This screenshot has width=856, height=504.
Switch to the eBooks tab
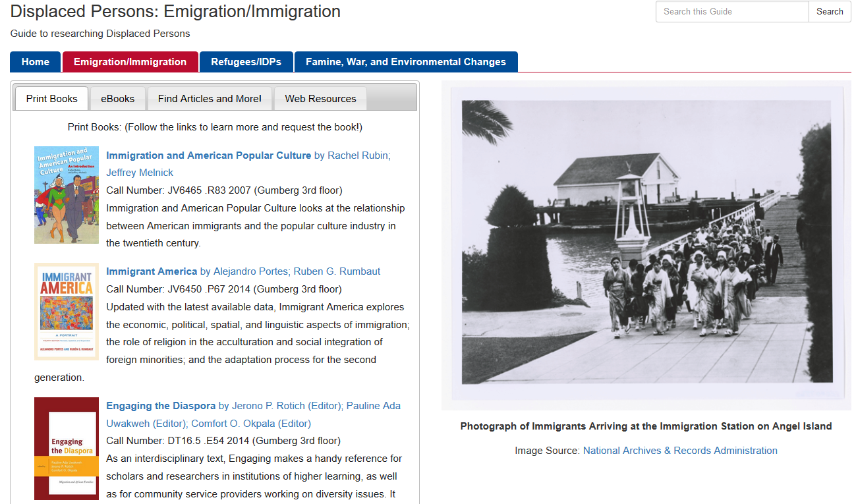(x=117, y=99)
